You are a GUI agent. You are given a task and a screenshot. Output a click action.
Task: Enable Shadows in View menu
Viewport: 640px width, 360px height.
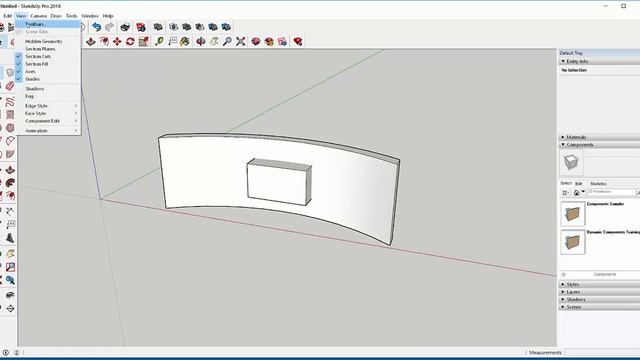tap(48, 89)
